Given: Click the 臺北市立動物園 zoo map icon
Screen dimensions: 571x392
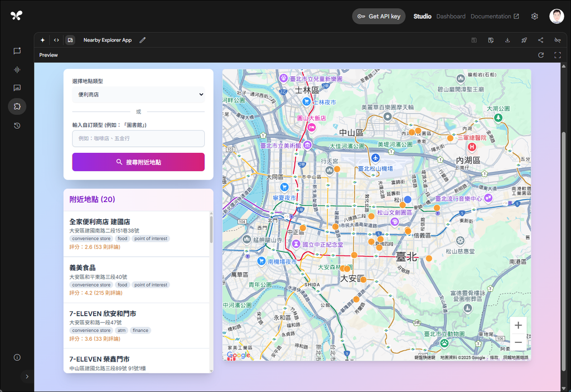Looking at the screenshot, I should (444, 343).
